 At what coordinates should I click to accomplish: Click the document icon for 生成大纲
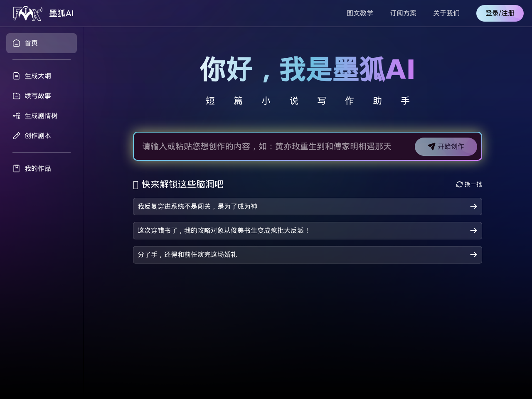click(x=17, y=76)
